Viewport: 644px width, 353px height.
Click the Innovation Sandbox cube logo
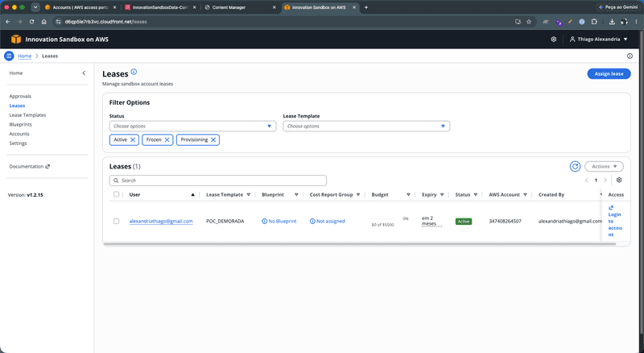(x=15, y=39)
